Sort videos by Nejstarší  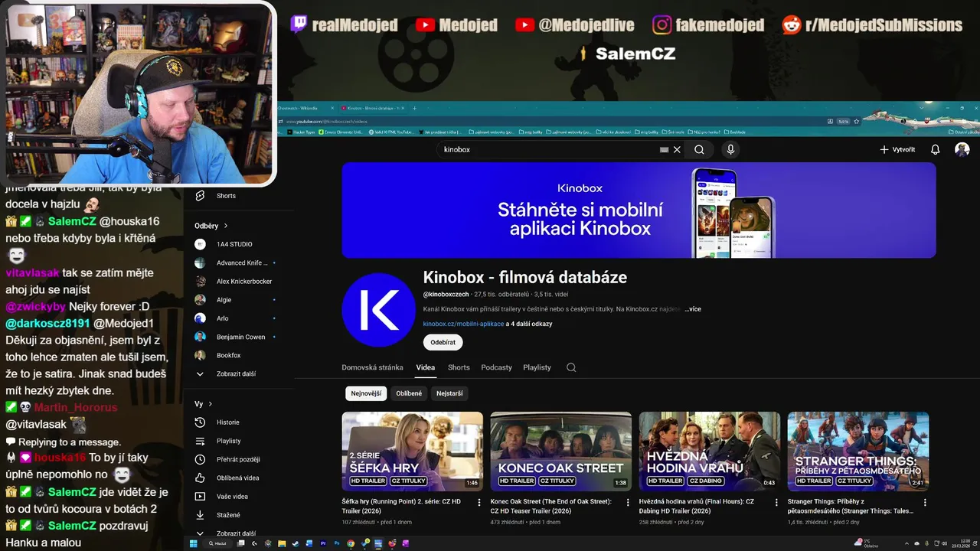(449, 393)
